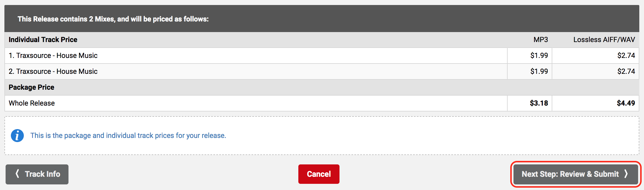The width and height of the screenshot is (644, 190).
Task: Click the blue info icon
Action: click(x=17, y=136)
